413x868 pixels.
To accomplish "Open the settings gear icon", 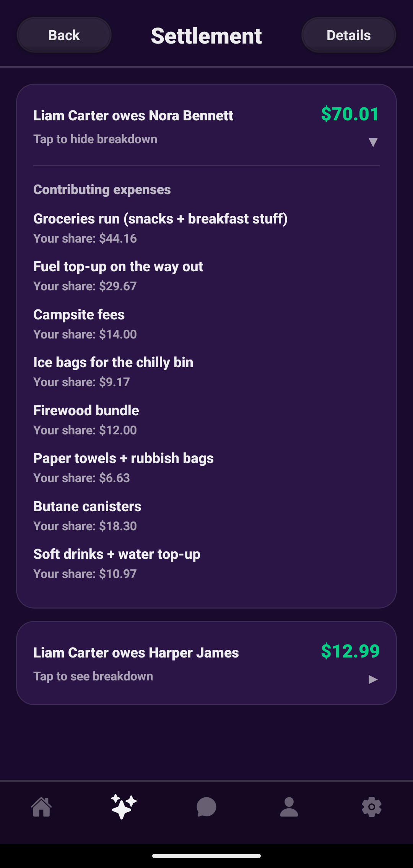I will 372,807.
